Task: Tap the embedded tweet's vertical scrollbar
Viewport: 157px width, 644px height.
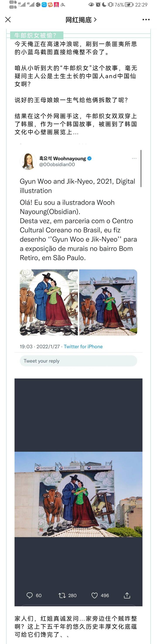Action: point(141,168)
